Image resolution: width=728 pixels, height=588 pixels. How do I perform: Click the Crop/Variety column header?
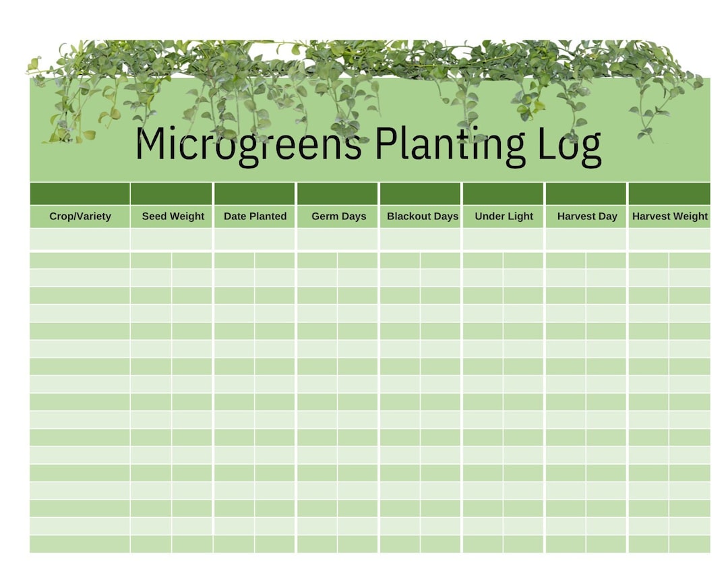[x=79, y=216]
